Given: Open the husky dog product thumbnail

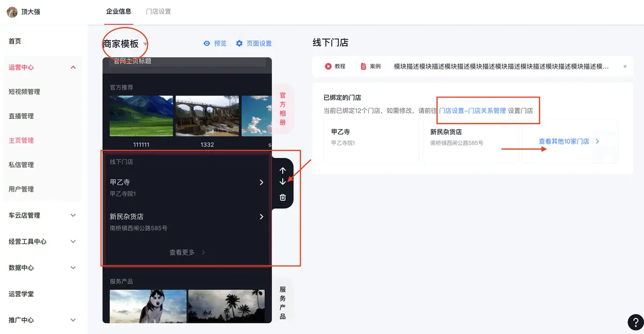Looking at the screenshot, I should pyautogui.click(x=148, y=306).
